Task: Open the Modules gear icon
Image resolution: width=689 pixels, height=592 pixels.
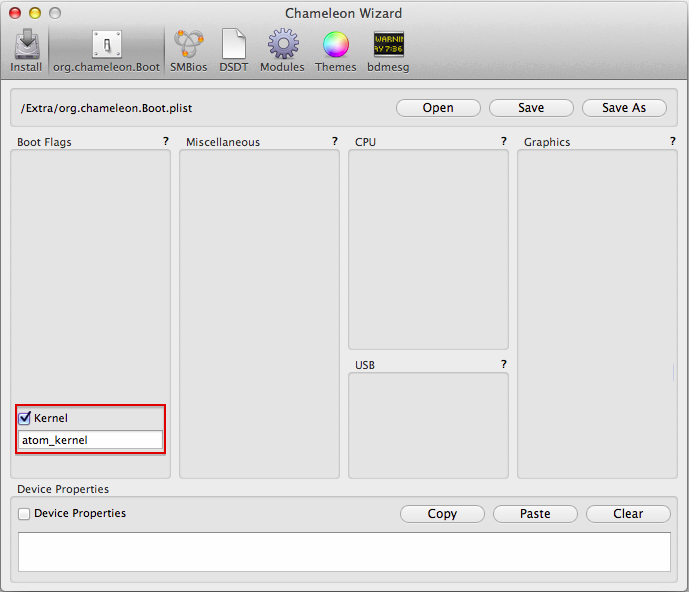Action: point(282,50)
